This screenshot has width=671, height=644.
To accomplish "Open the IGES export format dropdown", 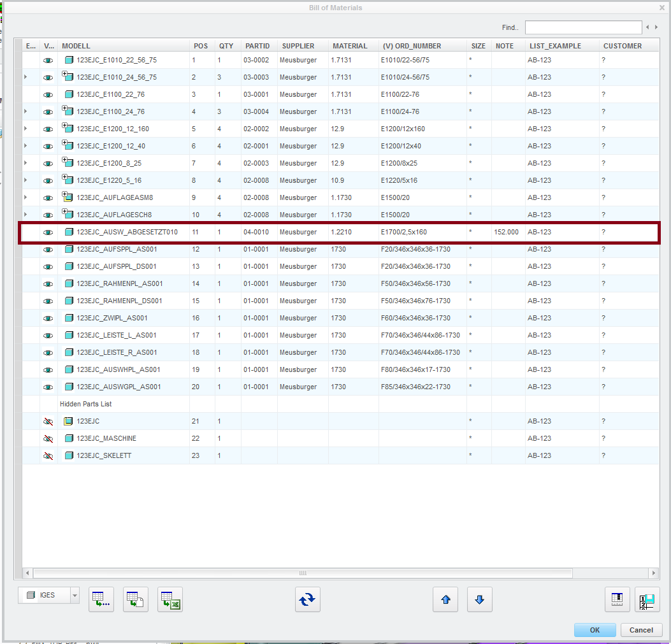I will (x=75, y=595).
